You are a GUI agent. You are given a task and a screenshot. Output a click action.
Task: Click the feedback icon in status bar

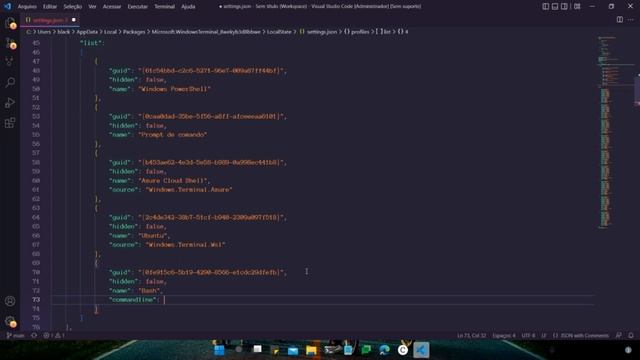619,336
